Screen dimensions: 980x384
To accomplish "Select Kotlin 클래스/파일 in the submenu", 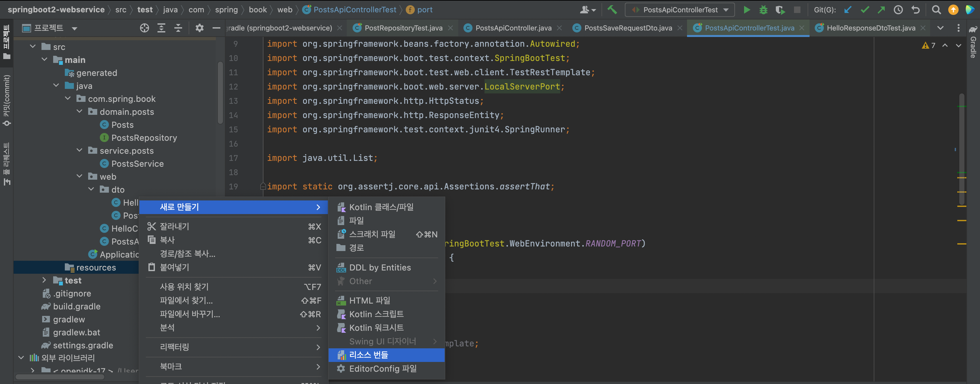I will 386,207.
